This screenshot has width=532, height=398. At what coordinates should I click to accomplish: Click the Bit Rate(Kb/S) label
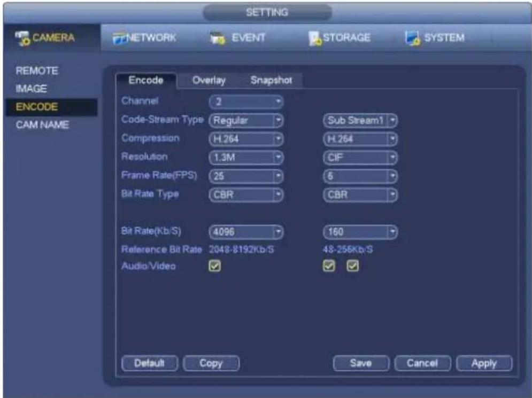(151, 231)
